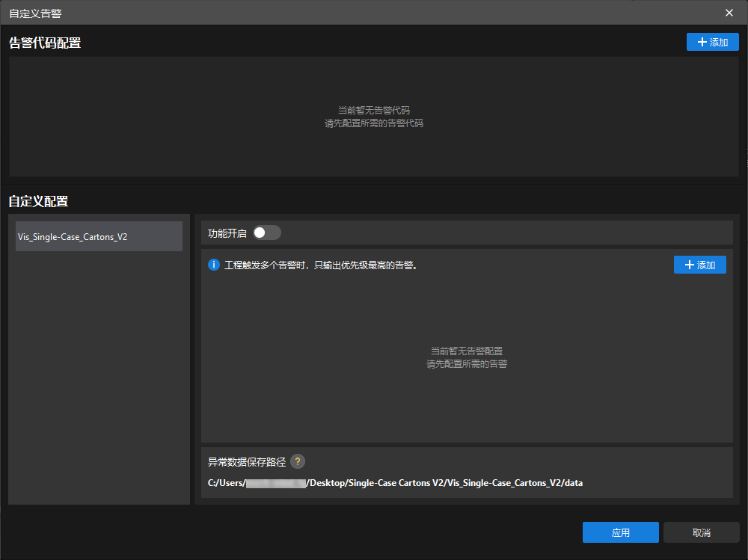Toggle the 功能开启 switch
Screen dimensions: 748x560
point(267,233)
